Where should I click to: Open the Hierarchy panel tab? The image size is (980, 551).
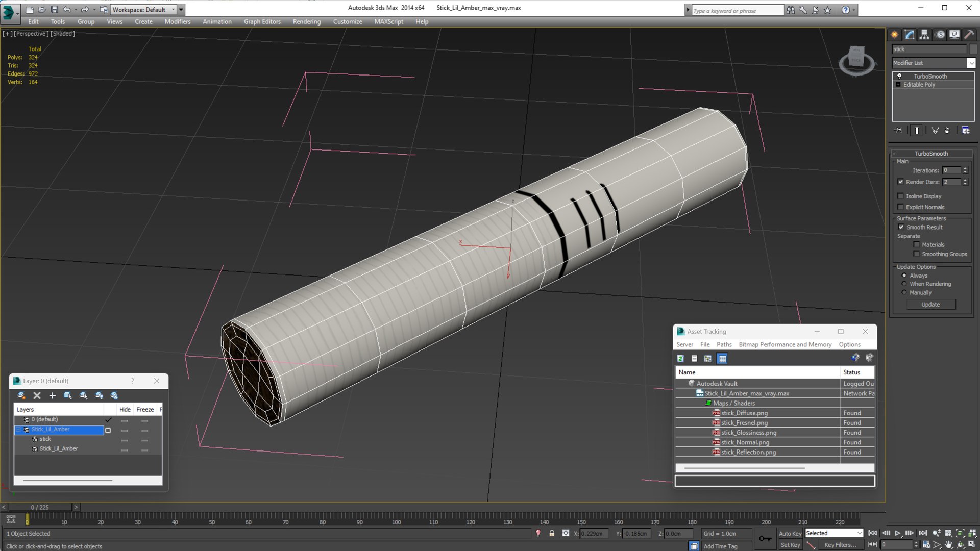[x=924, y=34]
